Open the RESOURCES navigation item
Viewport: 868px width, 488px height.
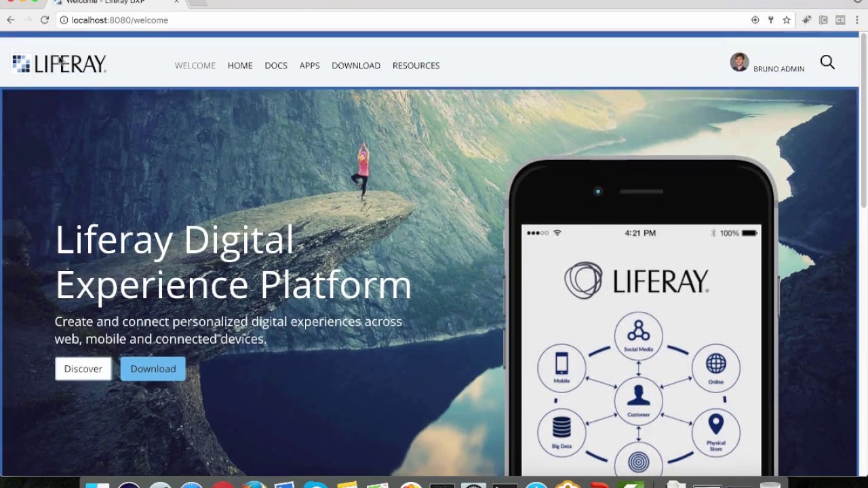(416, 66)
